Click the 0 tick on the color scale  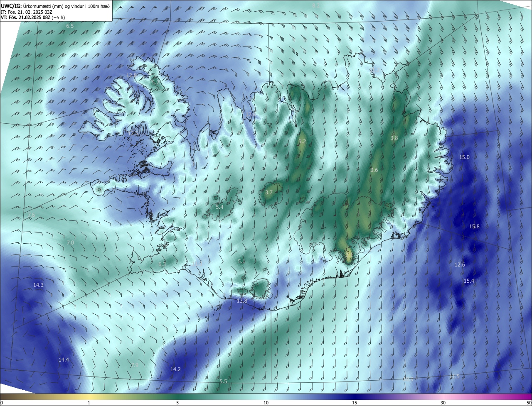(2, 403)
